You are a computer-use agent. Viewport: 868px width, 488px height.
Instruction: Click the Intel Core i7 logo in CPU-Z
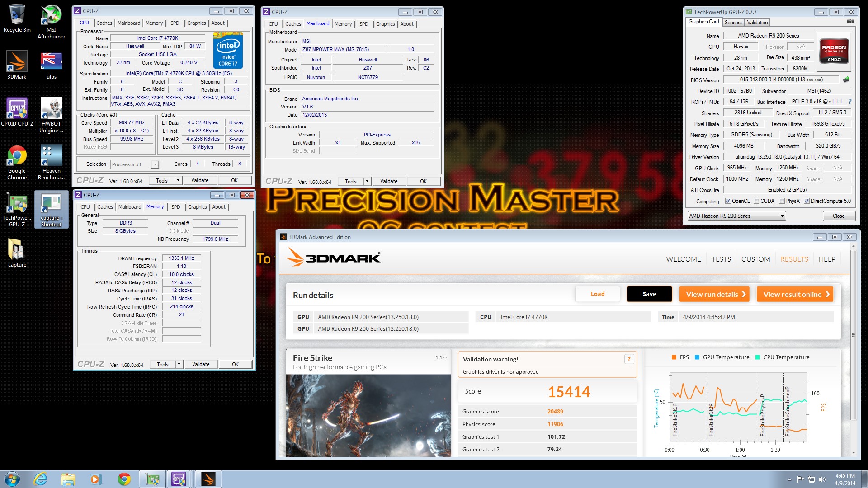pyautogui.click(x=228, y=50)
